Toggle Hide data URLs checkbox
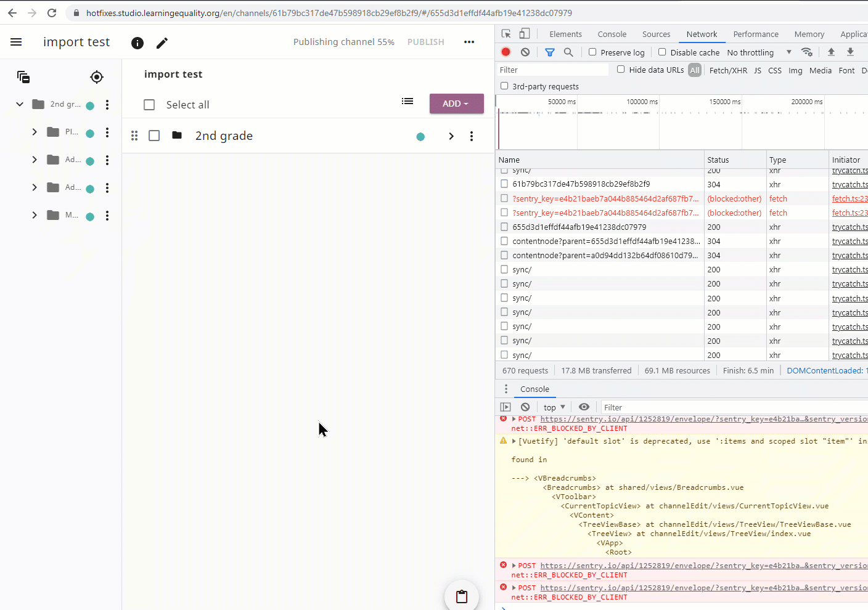 coord(621,70)
